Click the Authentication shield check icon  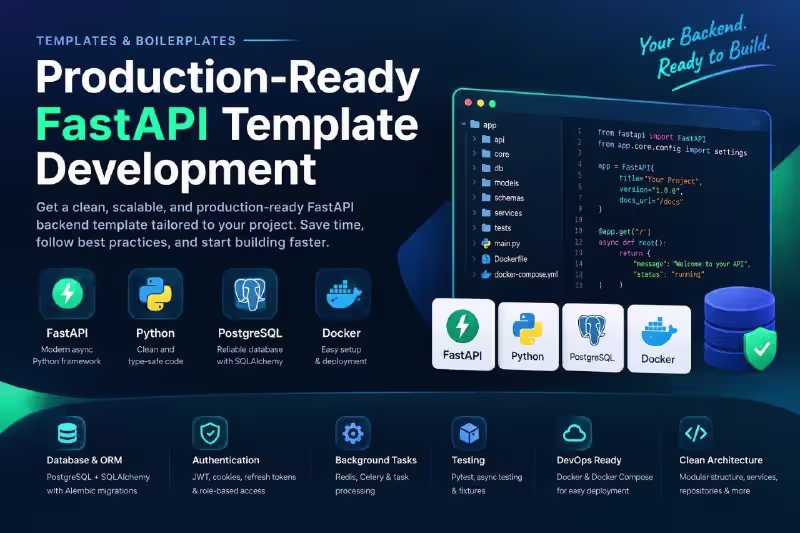210,433
